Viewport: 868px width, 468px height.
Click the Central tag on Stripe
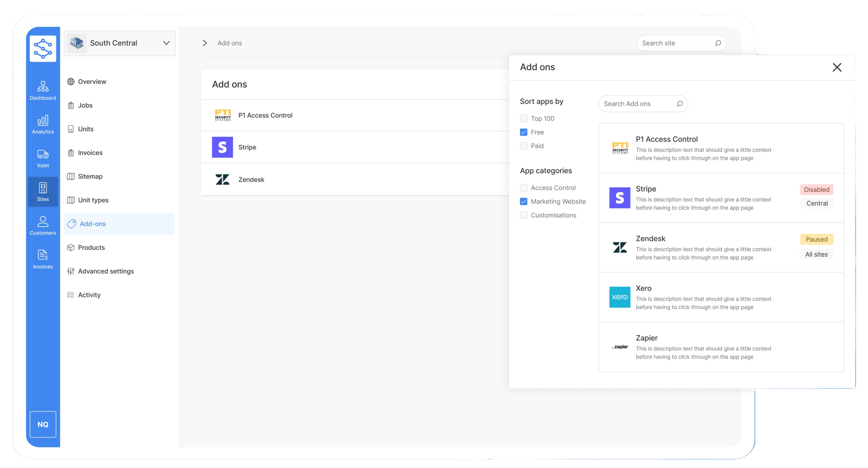point(817,203)
